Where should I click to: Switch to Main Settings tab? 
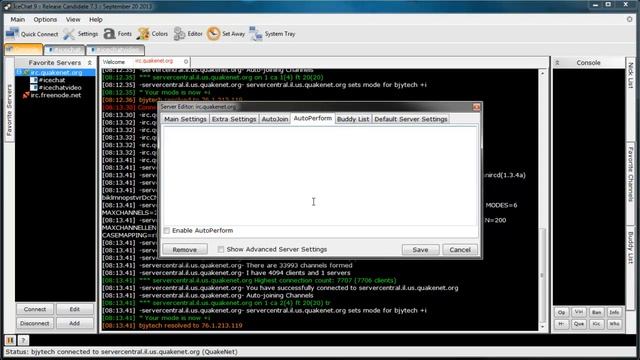pyautogui.click(x=185, y=119)
